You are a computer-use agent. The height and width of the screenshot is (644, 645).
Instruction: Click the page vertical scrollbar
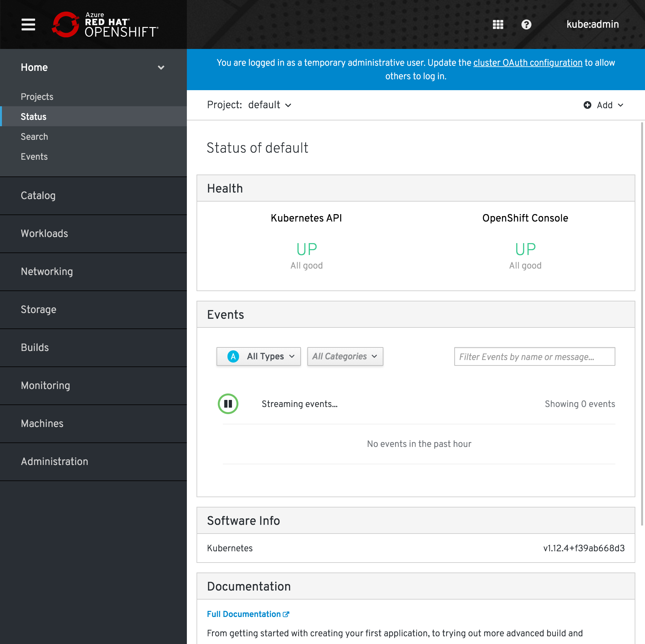pyautogui.click(x=642, y=324)
